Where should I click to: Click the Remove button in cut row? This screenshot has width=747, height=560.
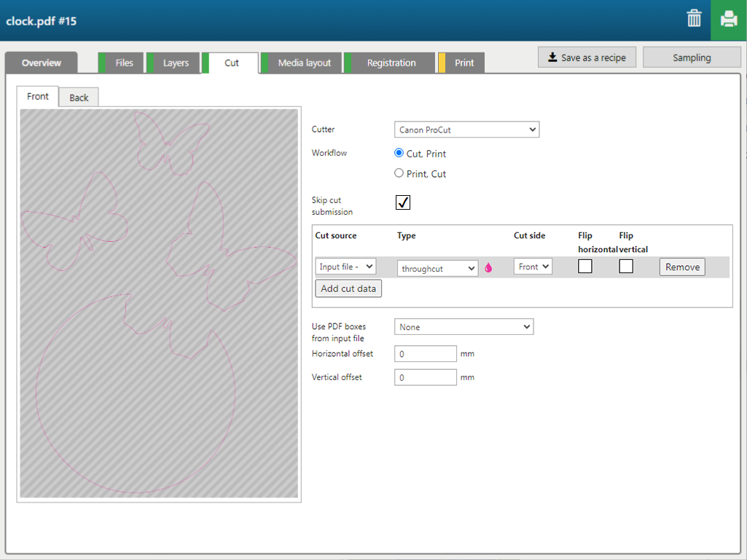[682, 267]
